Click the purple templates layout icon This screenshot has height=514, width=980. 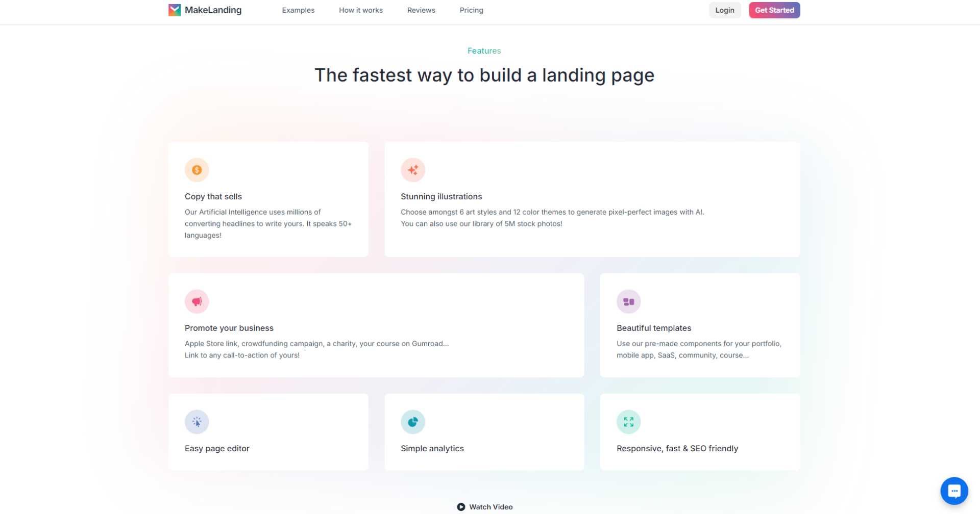coord(628,301)
